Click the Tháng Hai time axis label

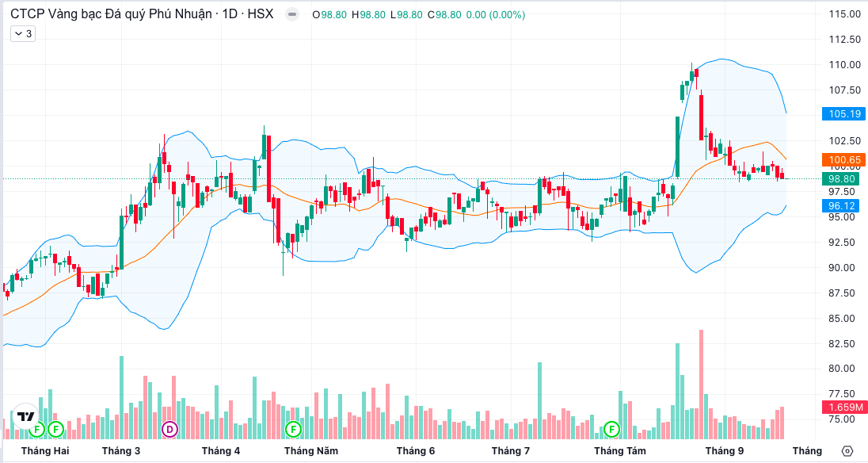(x=45, y=451)
